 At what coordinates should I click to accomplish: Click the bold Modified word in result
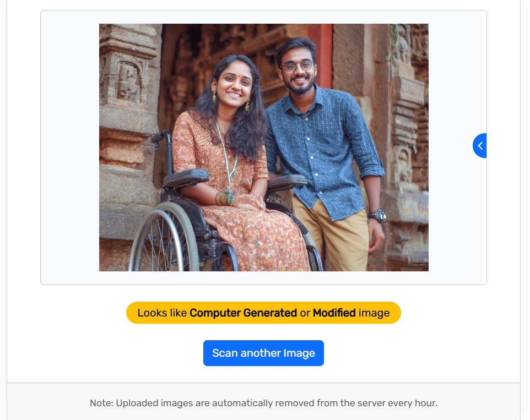click(334, 313)
